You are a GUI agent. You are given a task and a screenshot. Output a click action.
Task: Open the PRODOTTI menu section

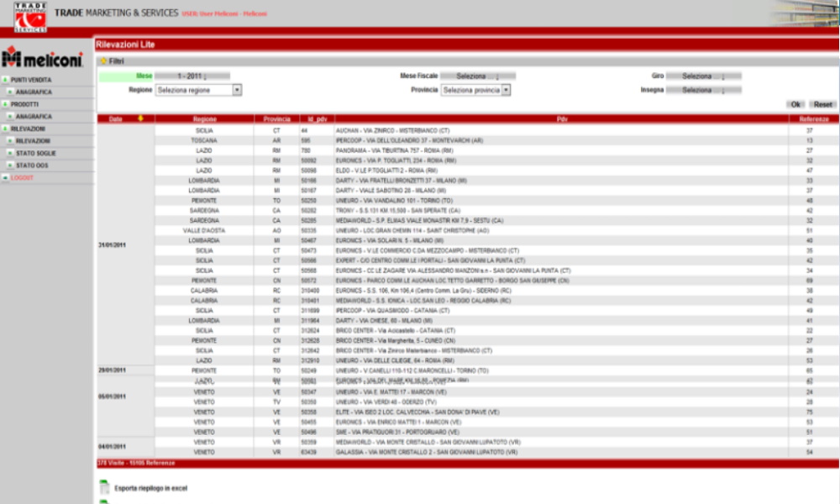tap(24, 104)
